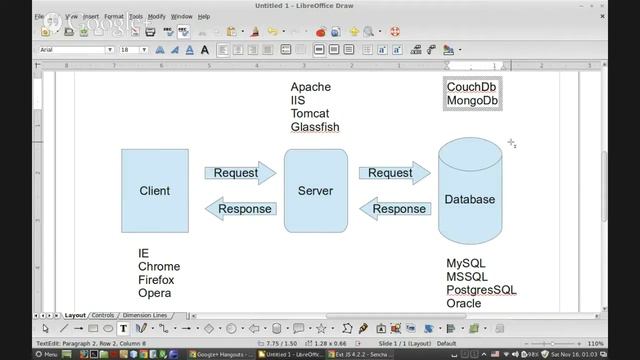Click the Print icon in the toolbar

click(150, 32)
